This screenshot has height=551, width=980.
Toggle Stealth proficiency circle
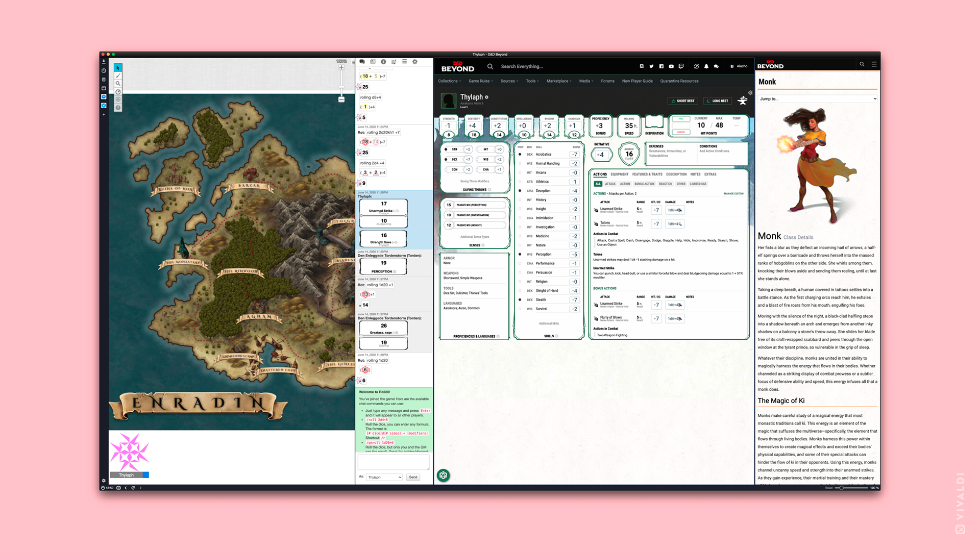520,300
